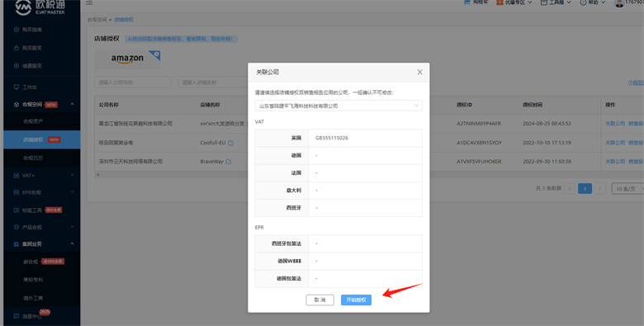
Task: Click the 2022-09-30 11:50:38 timestamp
Action: coord(547,162)
